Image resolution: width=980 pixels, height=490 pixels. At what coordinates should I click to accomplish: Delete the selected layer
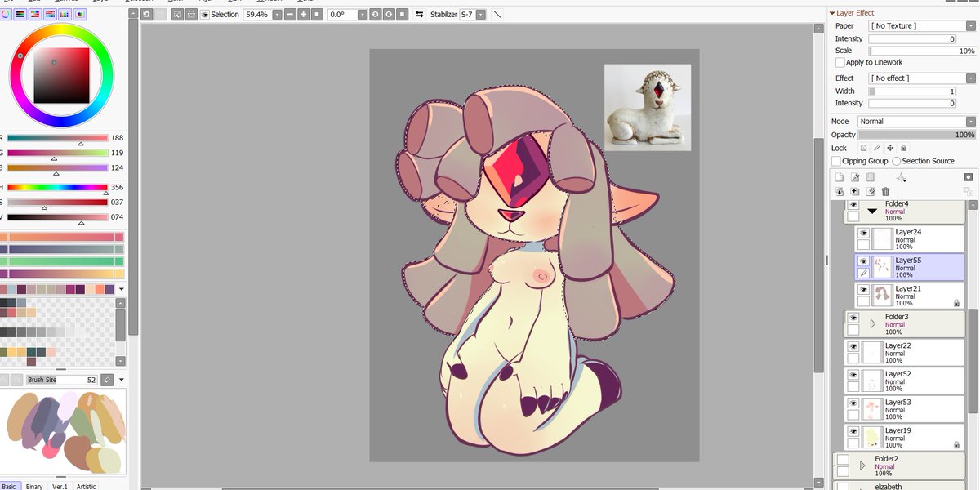(885, 191)
